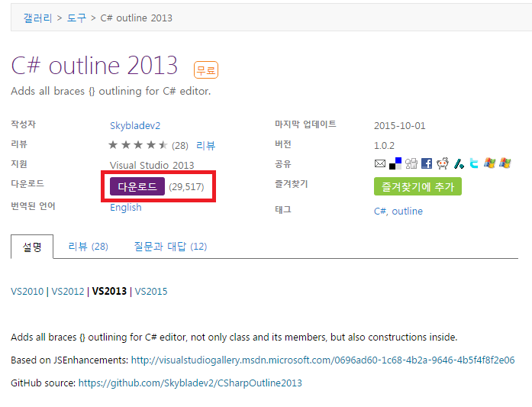The height and width of the screenshot is (407, 532).
Task: Click the bold VS2013 version text
Action: (x=109, y=291)
